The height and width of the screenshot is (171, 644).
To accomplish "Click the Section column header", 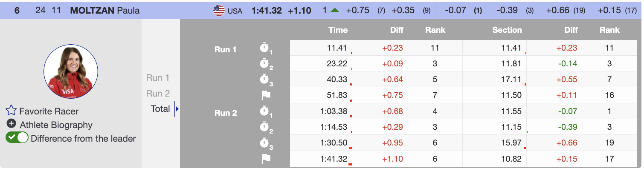I will (507, 30).
